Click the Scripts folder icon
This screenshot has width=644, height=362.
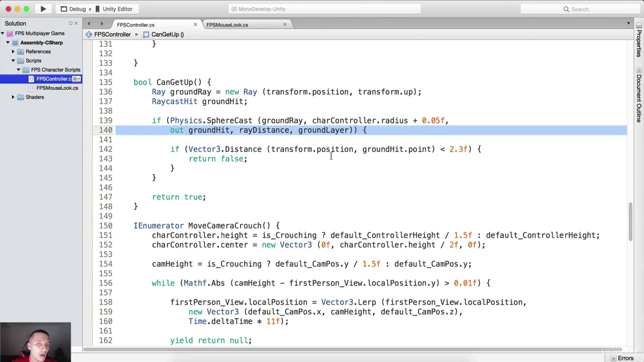(21, 61)
